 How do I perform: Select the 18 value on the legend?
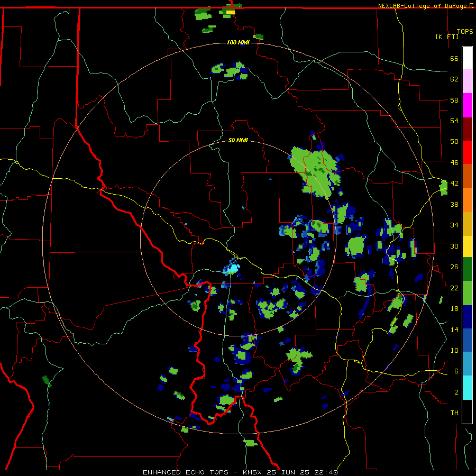[x=454, y=309]
